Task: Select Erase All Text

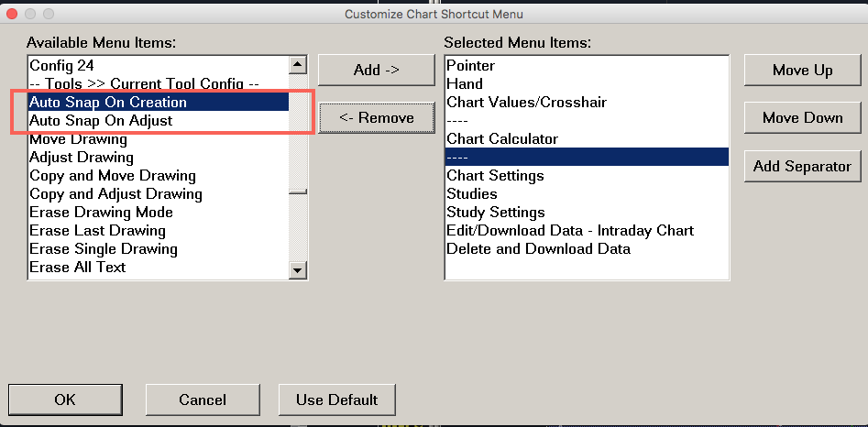Action: (x=159, y=267)
